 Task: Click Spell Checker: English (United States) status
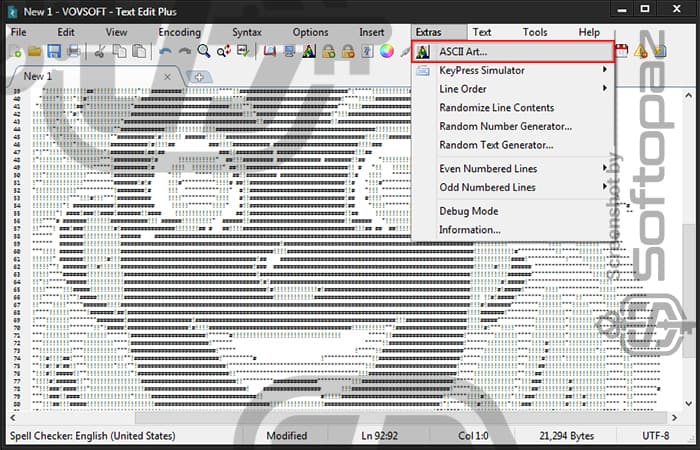pos(93,436)
